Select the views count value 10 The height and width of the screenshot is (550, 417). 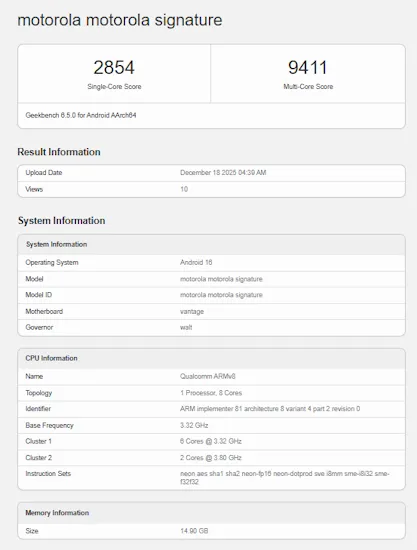coord(184,189)
